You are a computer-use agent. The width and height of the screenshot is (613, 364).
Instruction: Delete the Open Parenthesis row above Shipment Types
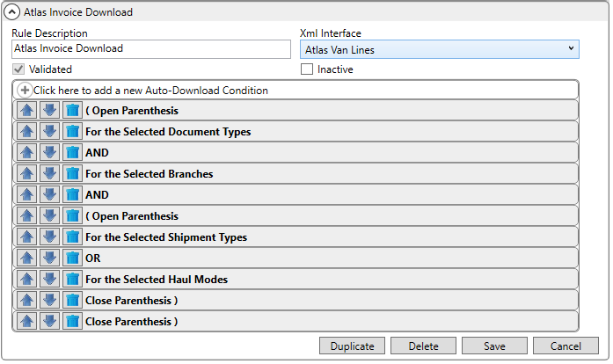(x=72, y=215)
